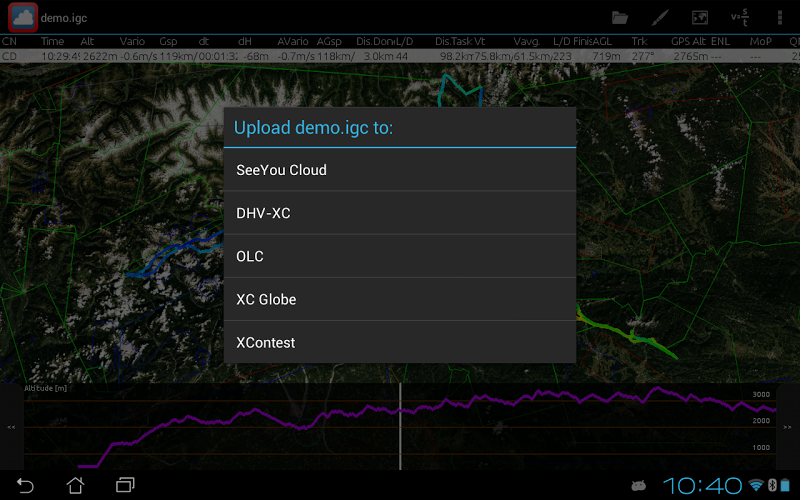
Task: Tap the Wi-Fi status icon
Action: [756, 485]
